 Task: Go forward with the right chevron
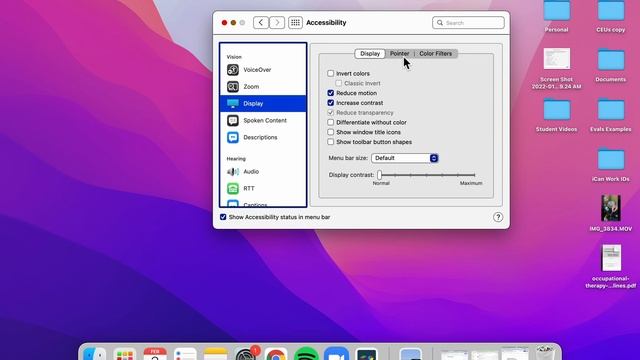pyautogui.click(x=277, y=22)
